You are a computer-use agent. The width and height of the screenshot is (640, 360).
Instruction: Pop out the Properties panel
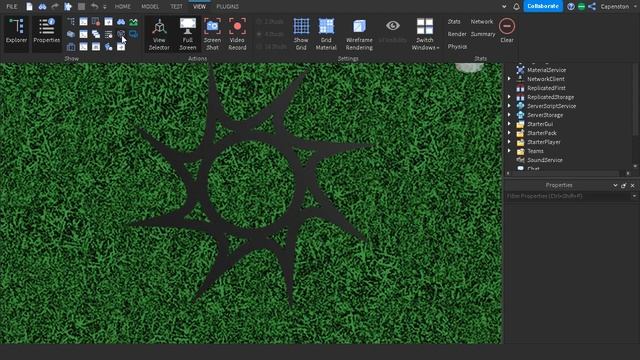coord(624,185)
